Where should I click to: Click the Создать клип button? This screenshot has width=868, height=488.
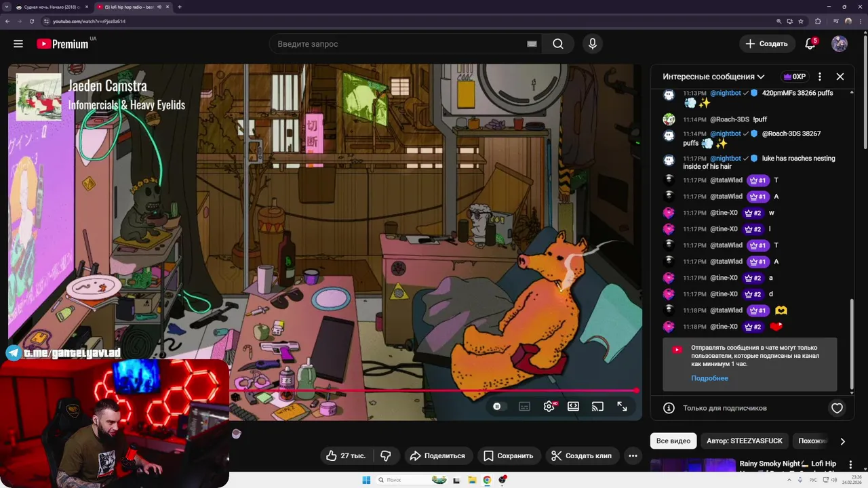pos(581,456)
